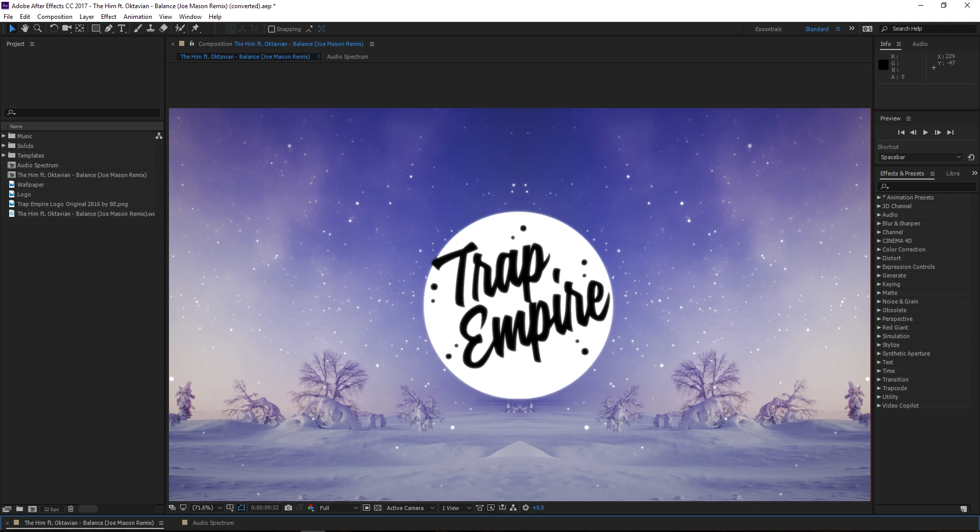Select the Selection arrow tool
This screenshot has height=532, width=980.
click(12, 29)
